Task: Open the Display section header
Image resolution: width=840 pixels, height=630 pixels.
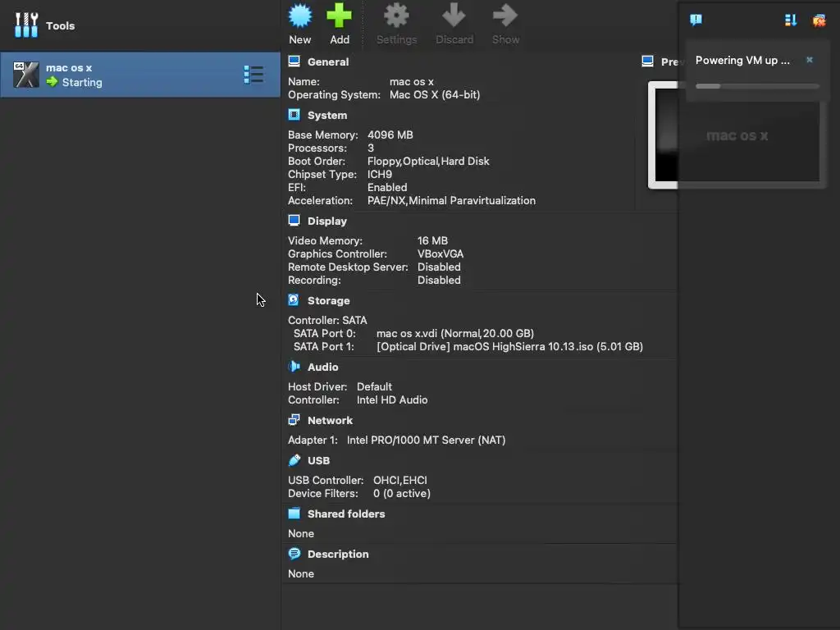Action: (x=327, y=221)
